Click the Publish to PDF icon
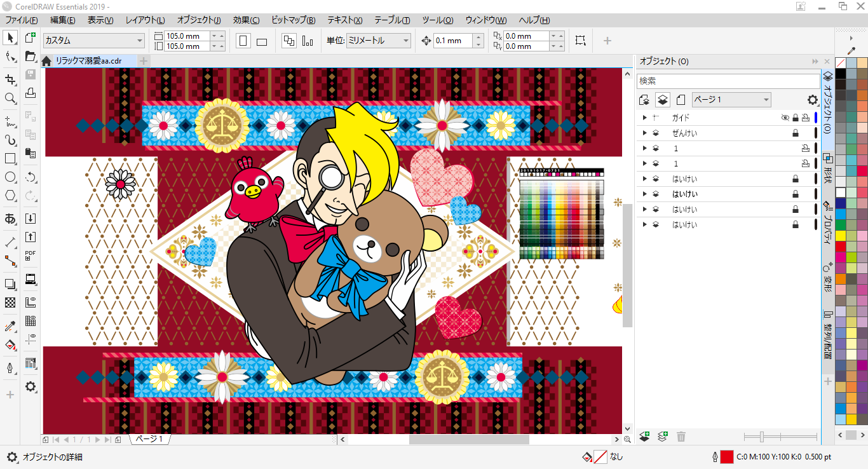The height and width of the screenshot is (469, 868). click(30, 256)
